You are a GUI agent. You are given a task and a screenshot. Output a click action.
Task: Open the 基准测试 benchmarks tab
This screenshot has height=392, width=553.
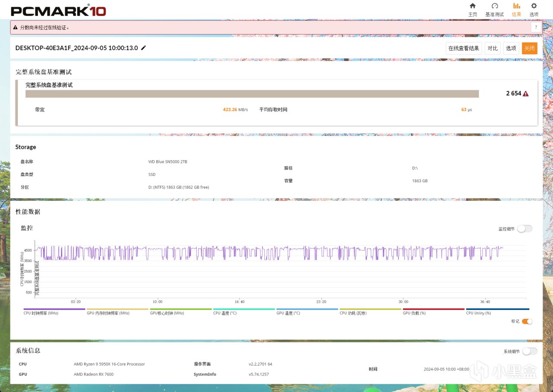(495, 9)
